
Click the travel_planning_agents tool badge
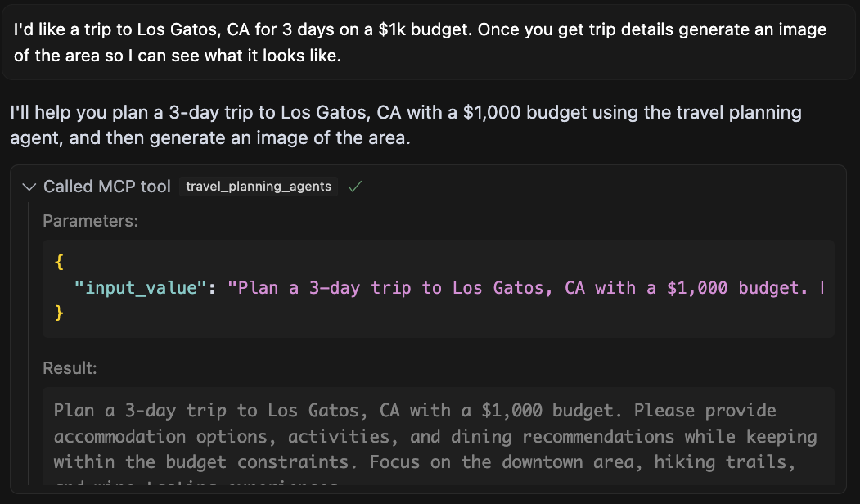(259, 187)
